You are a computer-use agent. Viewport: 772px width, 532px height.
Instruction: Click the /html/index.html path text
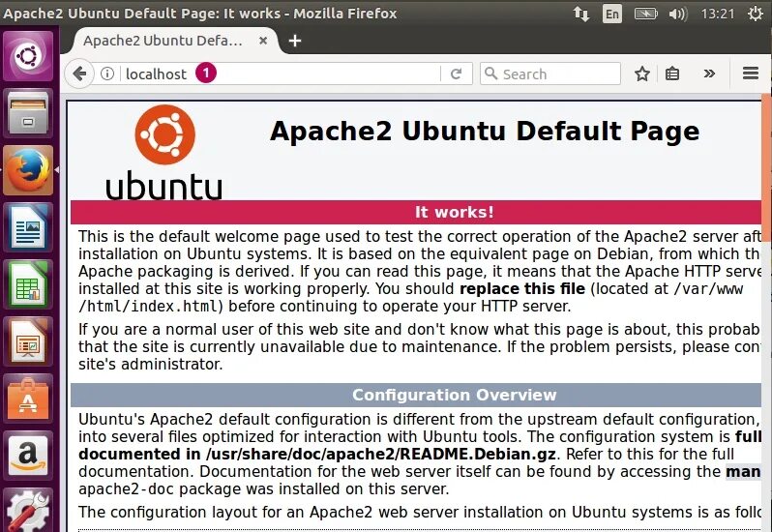(x=148, y=306)
